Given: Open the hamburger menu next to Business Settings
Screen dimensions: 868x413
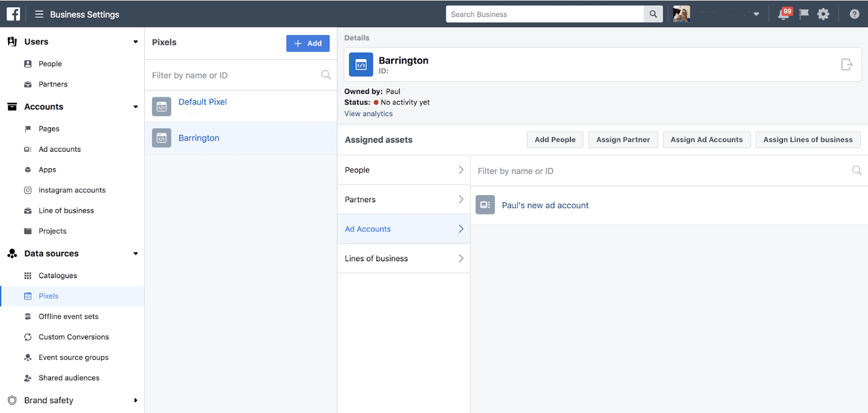Looking at the screenshot, I should point(39,14).
